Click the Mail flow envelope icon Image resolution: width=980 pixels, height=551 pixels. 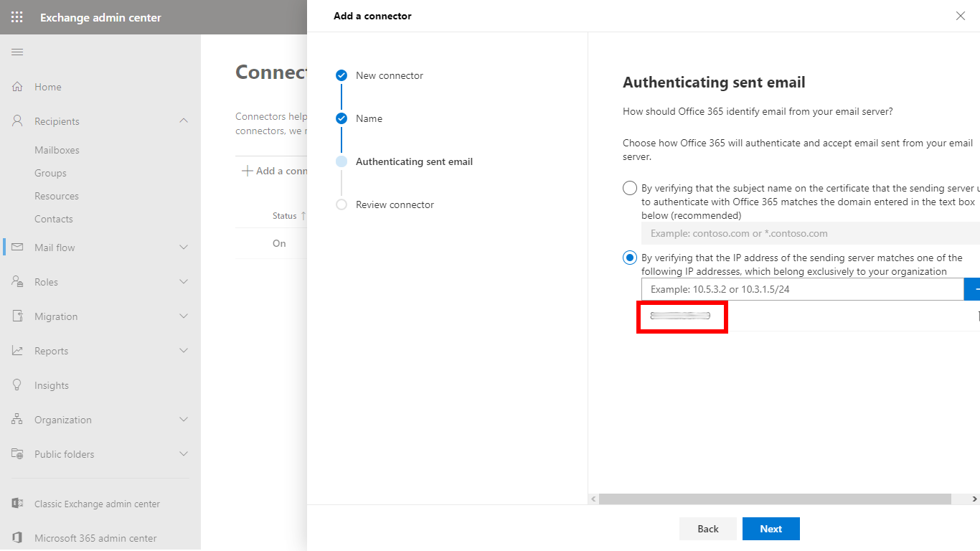[17, 248]
